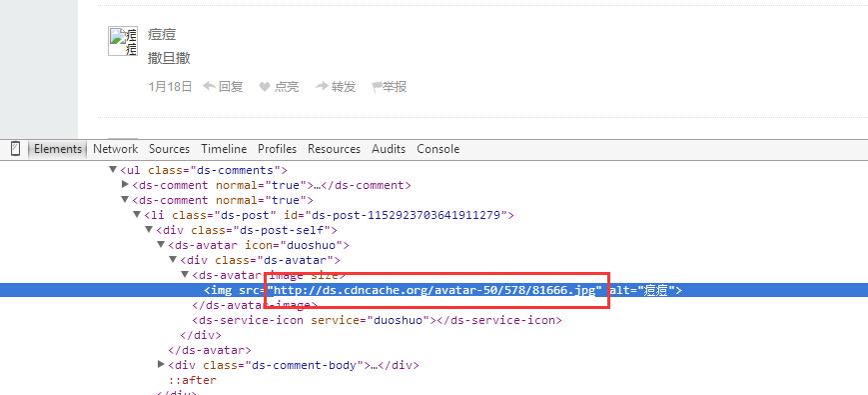Collapse the second ds-comment normal node

click(x=125, y=199)
